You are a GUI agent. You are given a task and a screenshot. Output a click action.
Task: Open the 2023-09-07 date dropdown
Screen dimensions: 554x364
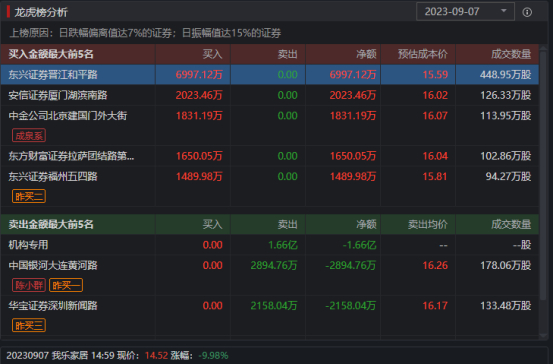465,12
